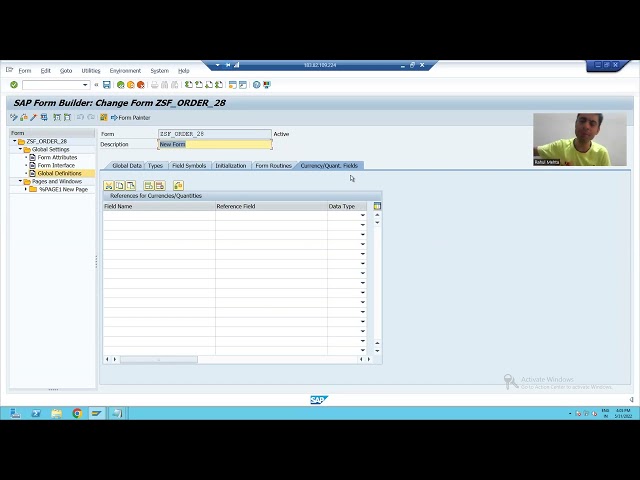
Task: Click the Next Page icon
Action: tap(209, 85)
